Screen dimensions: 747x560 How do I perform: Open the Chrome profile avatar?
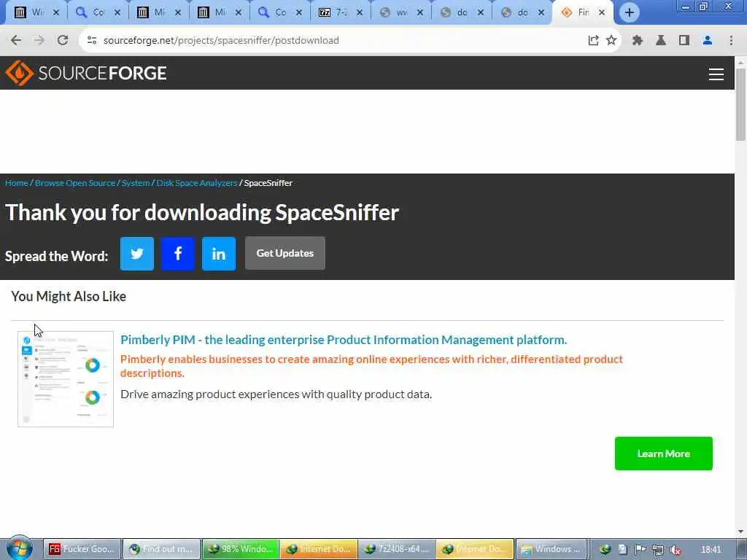(x=708, y=41)
